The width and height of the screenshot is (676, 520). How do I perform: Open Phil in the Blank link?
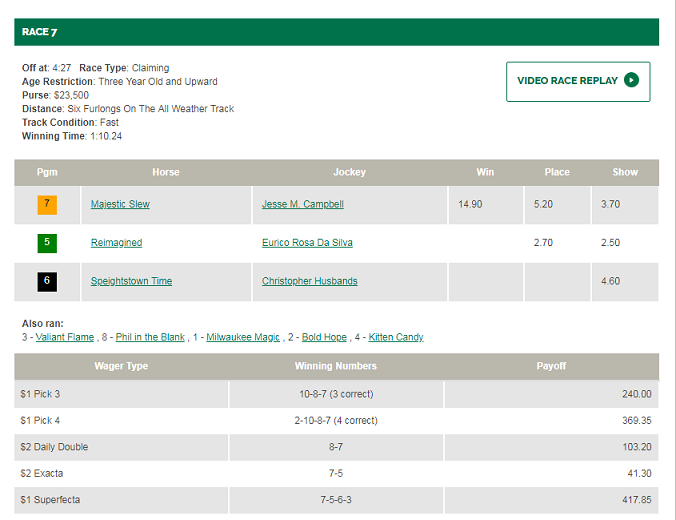click(150, 338)
